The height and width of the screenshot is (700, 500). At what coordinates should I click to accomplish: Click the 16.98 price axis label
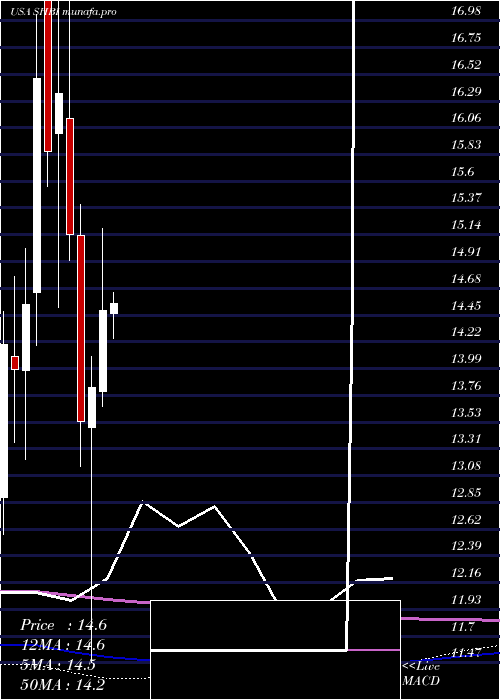pyautogui.click(x=466, y=11)
